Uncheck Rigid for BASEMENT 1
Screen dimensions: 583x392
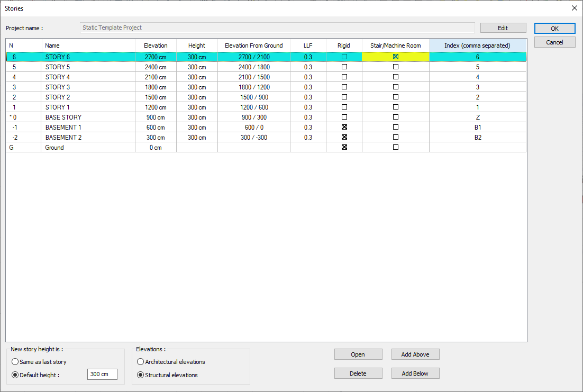344,127
